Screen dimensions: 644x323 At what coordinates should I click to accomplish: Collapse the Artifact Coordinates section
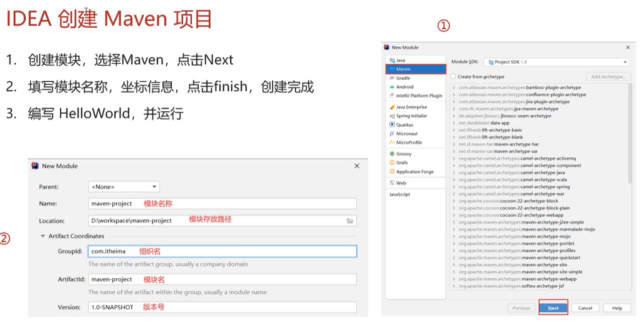pyautogui.click(x=43, y=237)
